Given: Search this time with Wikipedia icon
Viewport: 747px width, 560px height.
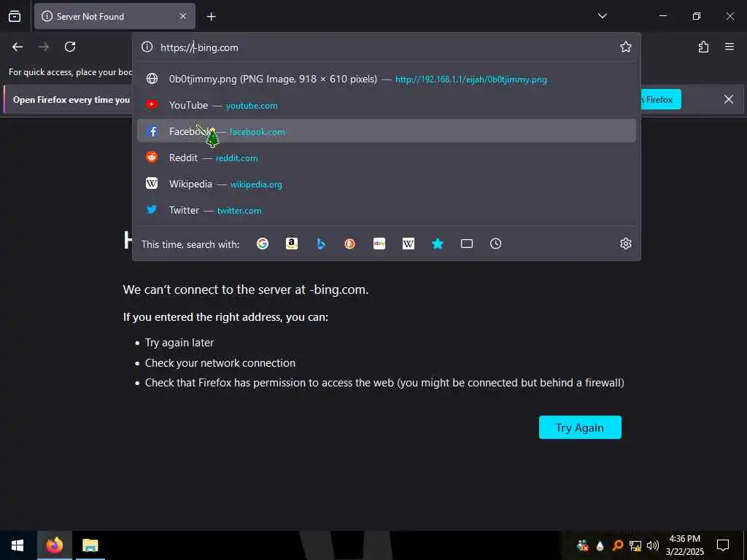Looking at the screenshot, I should tap(409, 244).
